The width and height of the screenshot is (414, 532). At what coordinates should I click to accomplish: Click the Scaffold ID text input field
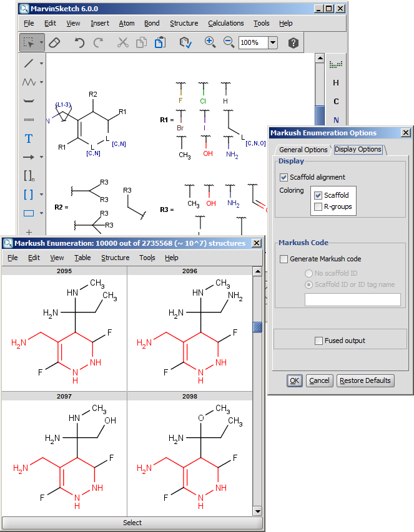tap(352, 300)
